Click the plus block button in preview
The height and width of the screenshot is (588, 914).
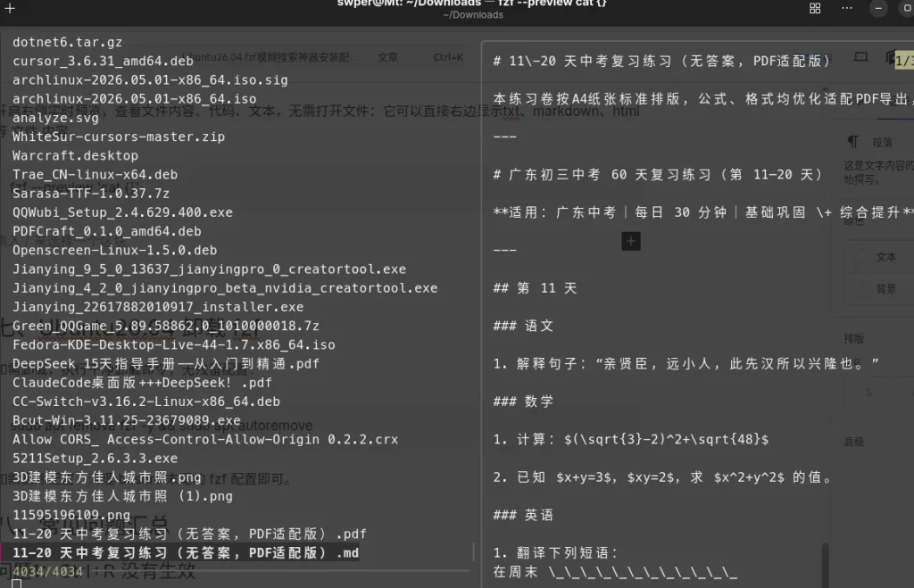[x=631, y=241]
